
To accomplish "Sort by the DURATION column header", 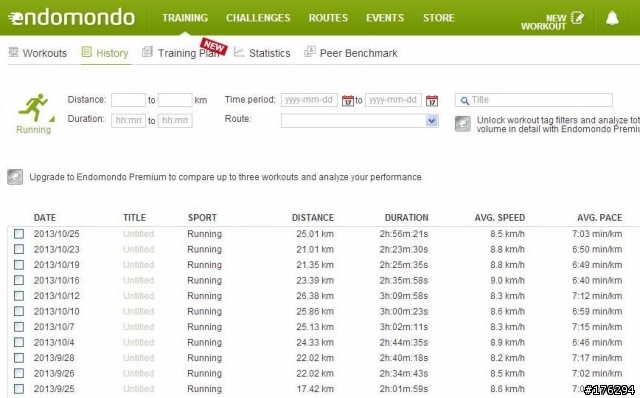I will pyautogui.click(x=407, y=218).
